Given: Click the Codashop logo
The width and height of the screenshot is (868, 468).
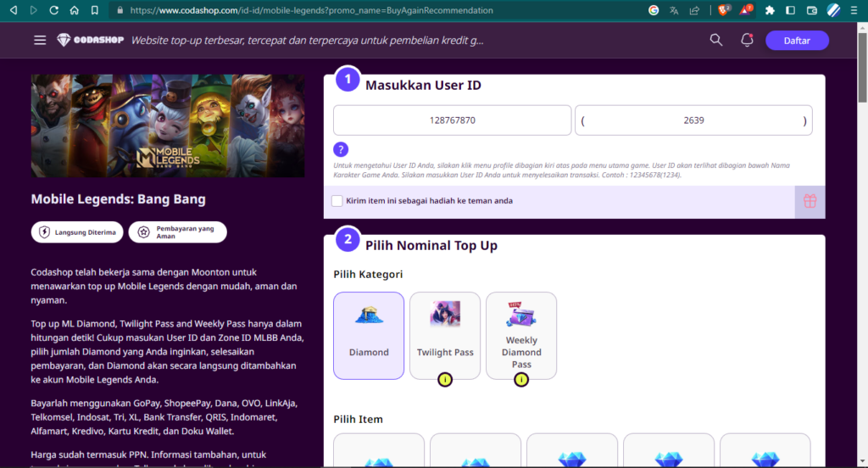Looking at the screenshot, I should click(x=90, y=40).
